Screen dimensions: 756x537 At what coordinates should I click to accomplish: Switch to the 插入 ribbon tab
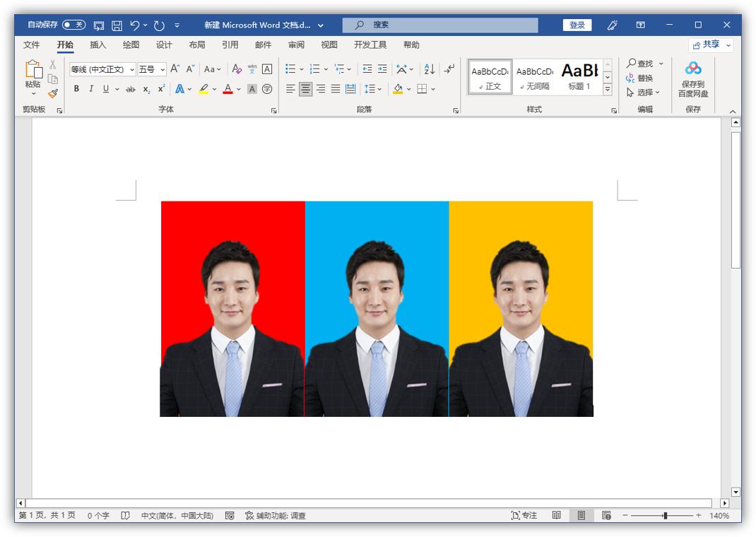tap(96, 45)
